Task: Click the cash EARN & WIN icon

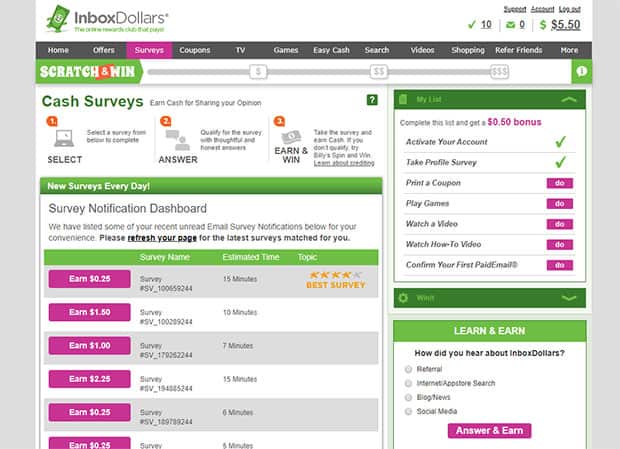Action: [291, 138]
